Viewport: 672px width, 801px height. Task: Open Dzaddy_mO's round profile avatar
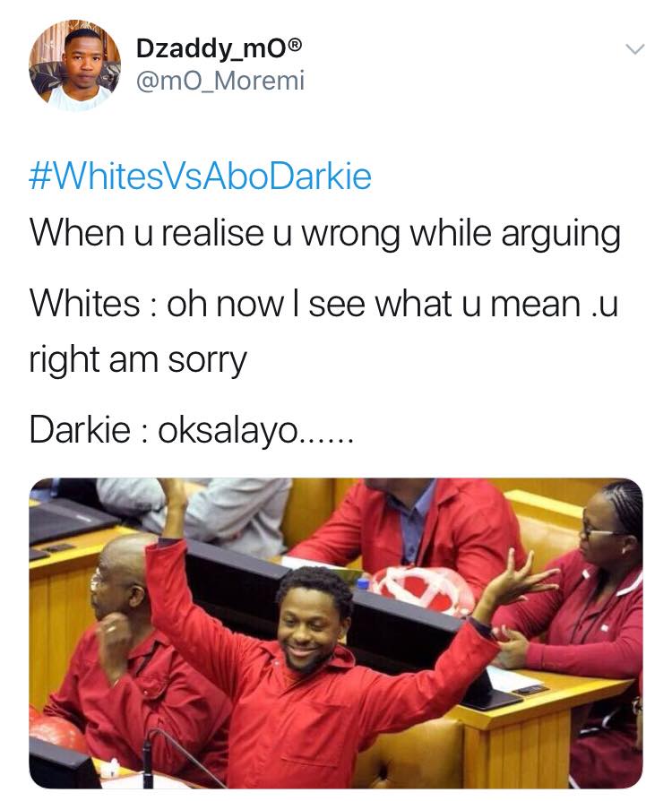tap(74, 66)
